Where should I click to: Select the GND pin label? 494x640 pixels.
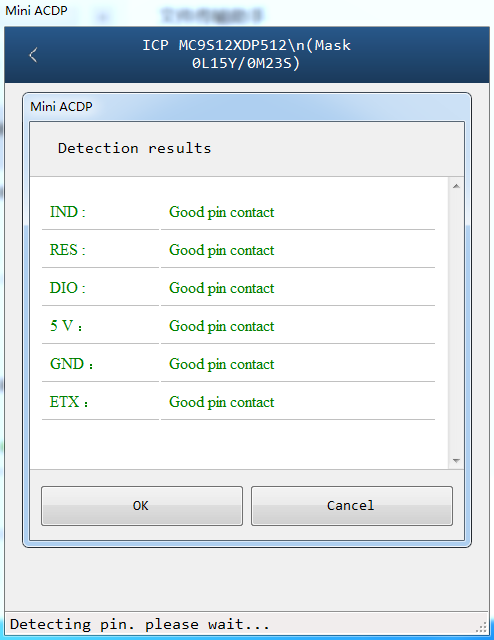click(x=71, y=364)
